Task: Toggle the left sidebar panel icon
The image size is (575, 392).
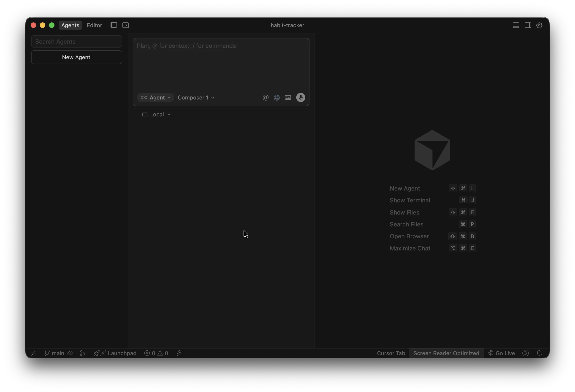Action: (114, 25)
